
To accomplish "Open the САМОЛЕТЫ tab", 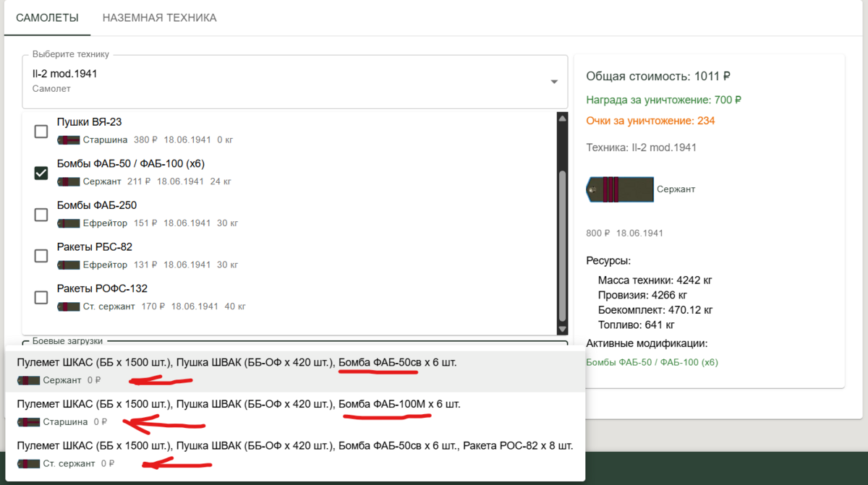I will [47, 17].
